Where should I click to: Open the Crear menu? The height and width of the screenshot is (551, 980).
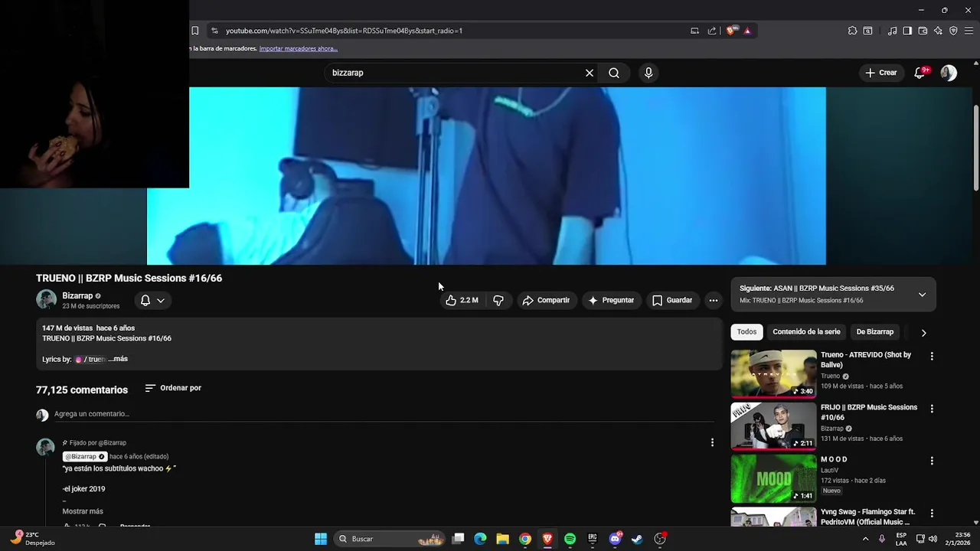[880, 73]
